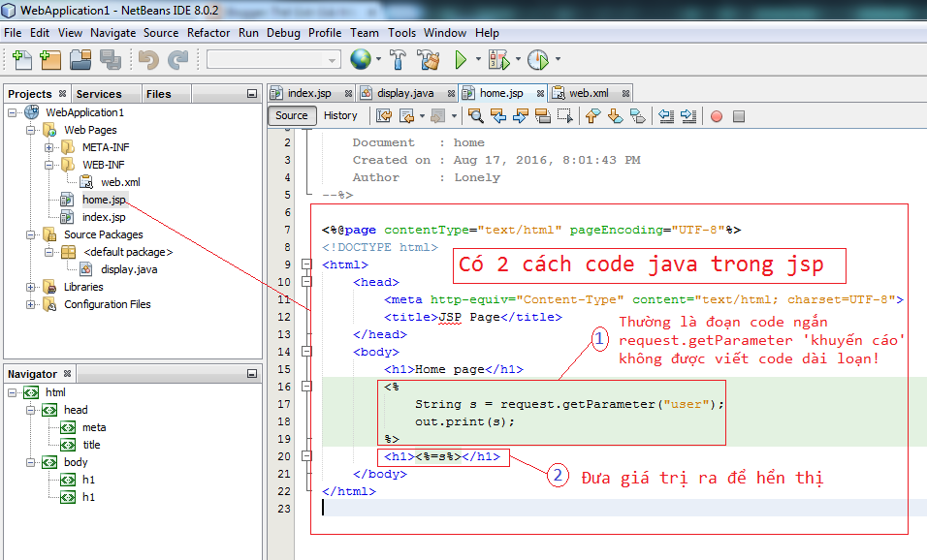Open the Refactor menu

[x=208, y=32]
